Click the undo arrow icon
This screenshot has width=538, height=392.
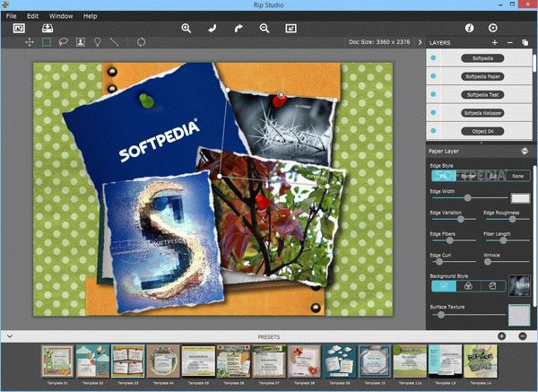point(213,29)
